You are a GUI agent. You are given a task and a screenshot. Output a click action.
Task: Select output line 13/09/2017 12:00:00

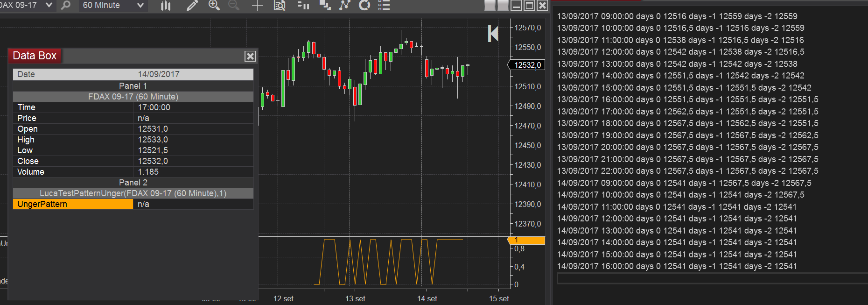pyautogui.click(x=680, y=52)
